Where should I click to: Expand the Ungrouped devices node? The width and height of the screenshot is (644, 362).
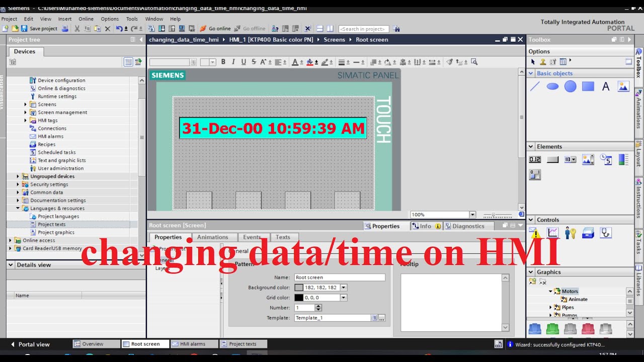(x=18, y=176)
